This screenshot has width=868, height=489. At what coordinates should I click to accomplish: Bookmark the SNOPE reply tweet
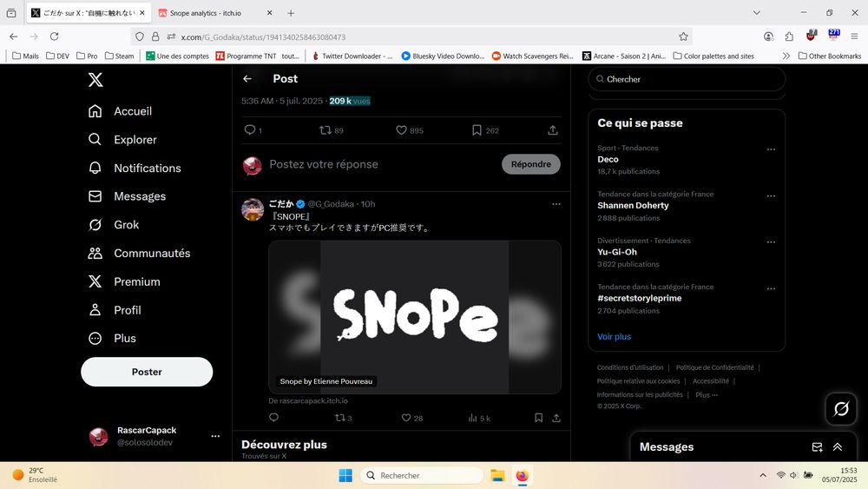[x=539, y=418]
